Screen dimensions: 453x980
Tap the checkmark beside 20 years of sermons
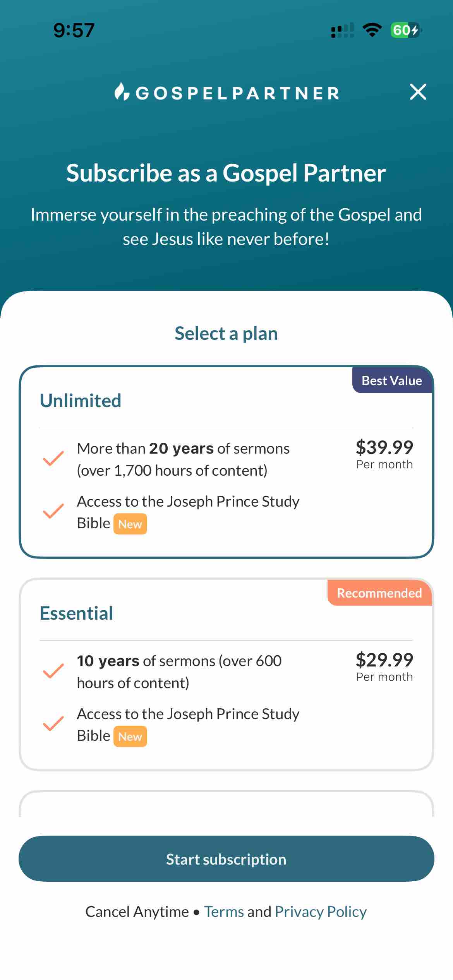coord(53,459)
